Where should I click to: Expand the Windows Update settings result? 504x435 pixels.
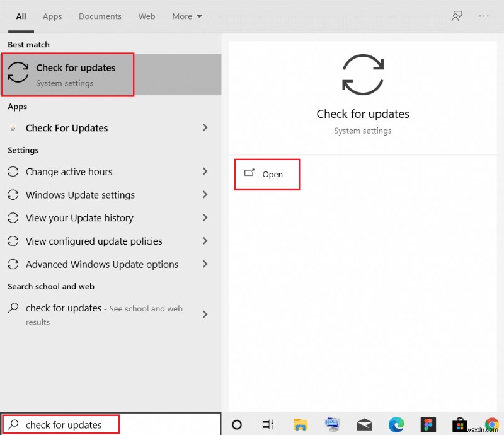[205, 195]
